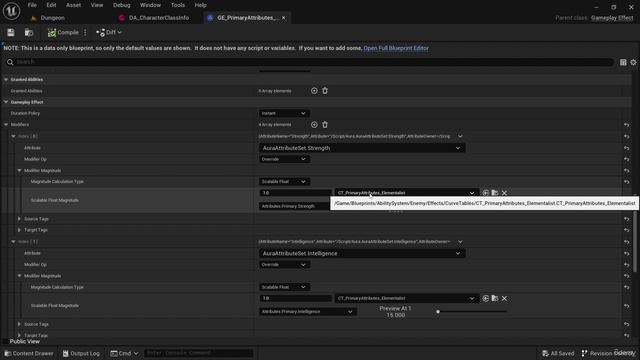Open the details view settings gear

(x=633, y=62)
